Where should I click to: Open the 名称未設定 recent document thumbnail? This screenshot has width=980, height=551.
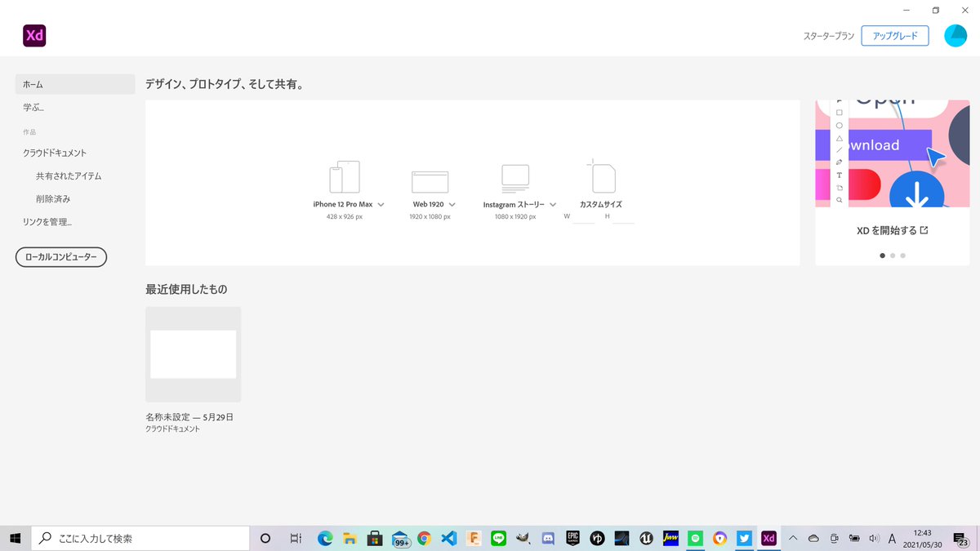tap(193, 353)
